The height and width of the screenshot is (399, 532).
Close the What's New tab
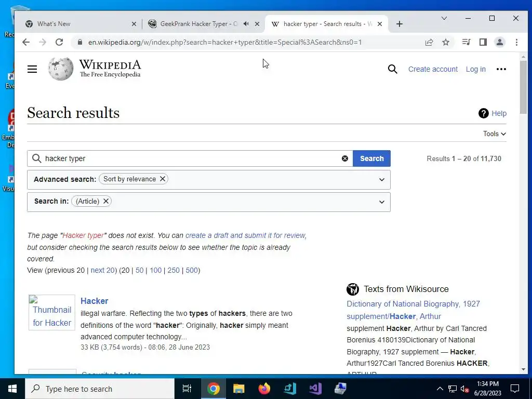click(134, 24)
